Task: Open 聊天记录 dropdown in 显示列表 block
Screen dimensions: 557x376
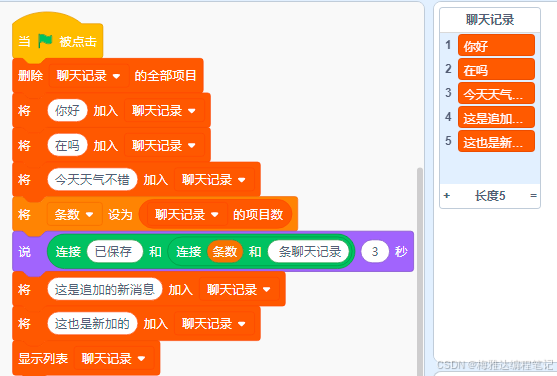Action: coord(114,358)
